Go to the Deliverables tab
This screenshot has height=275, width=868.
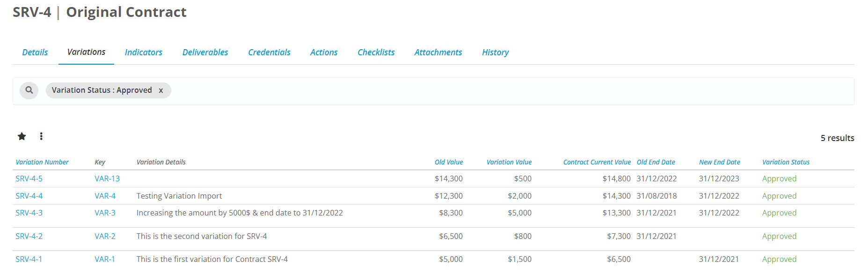tap(205, 52)
